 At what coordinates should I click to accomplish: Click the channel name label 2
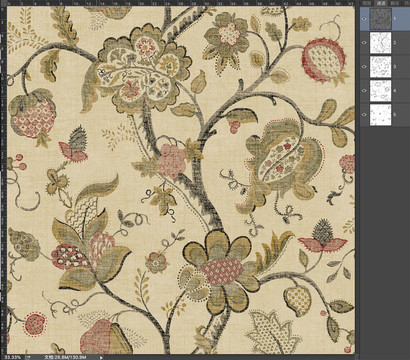click(395, 43)
